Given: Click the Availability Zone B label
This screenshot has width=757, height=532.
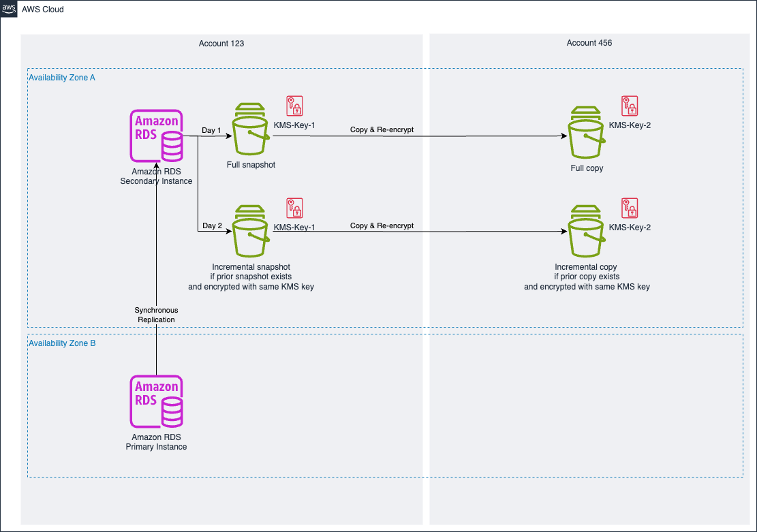Looking at the screenshot, I should click(x=61, y=343).
